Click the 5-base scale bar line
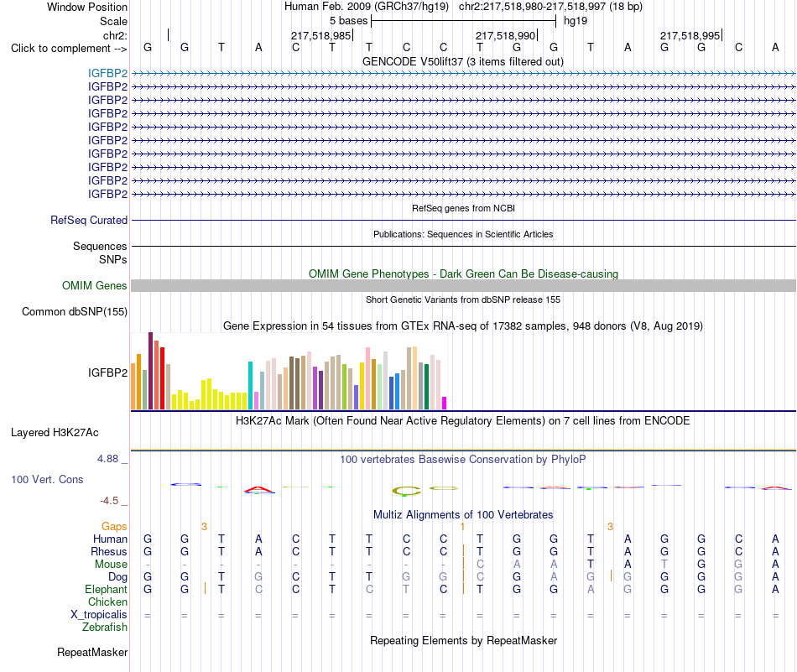Screen dimensions: 797x672 click(x=464, y=21)
